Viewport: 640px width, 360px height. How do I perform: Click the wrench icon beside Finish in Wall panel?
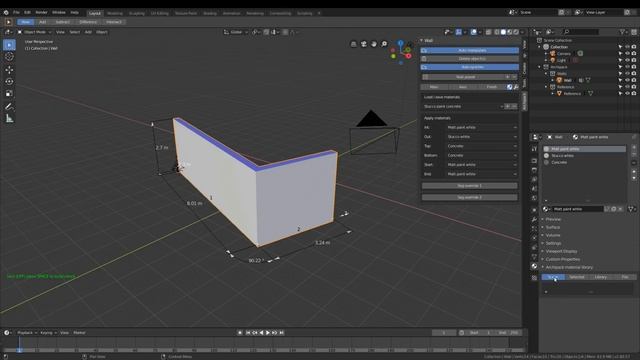point(516,87)
